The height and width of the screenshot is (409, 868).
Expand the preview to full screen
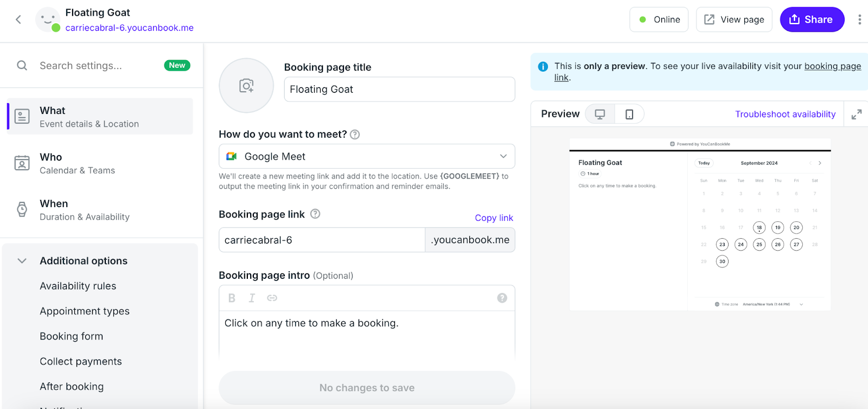[x=857, y=114]
